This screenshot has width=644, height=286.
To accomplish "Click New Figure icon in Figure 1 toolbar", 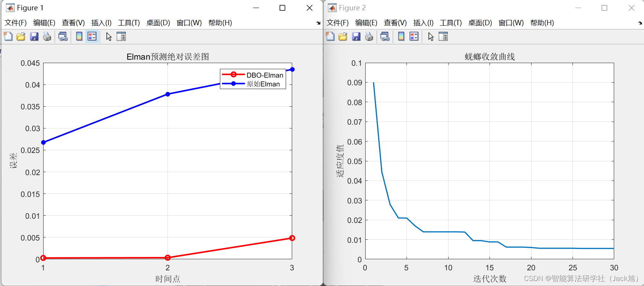I will tap(8, 37).
